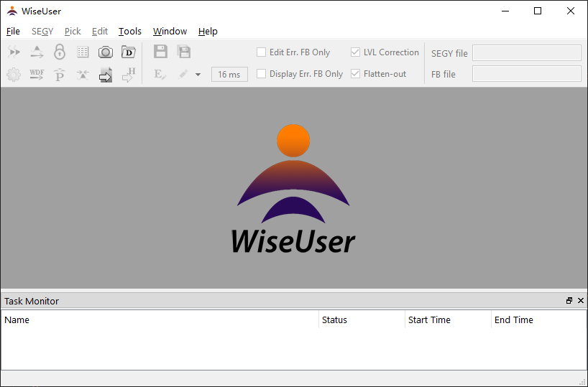Toggle Edit Err. FB Only checkbox
The width and height of the screenshot is (588, 387).
coord(261,52)
